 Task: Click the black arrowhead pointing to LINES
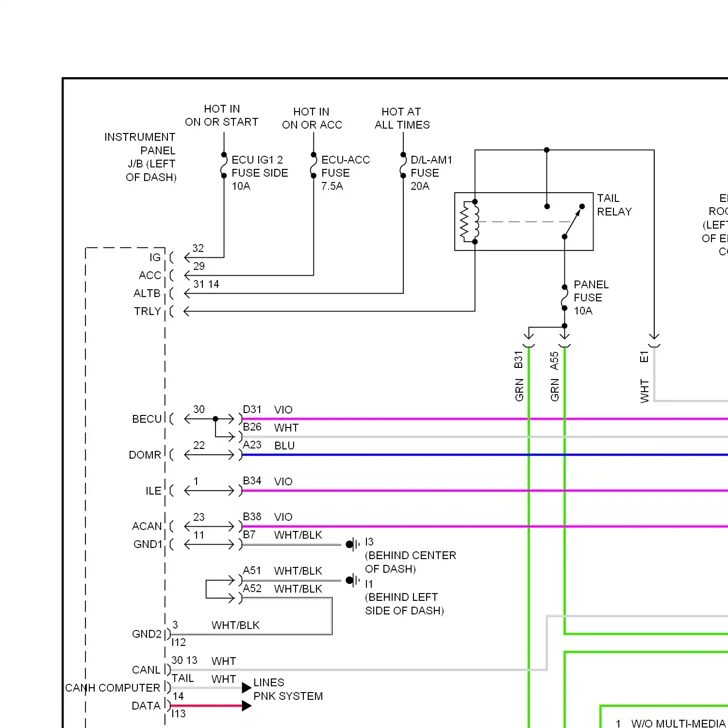pos(247,687)
